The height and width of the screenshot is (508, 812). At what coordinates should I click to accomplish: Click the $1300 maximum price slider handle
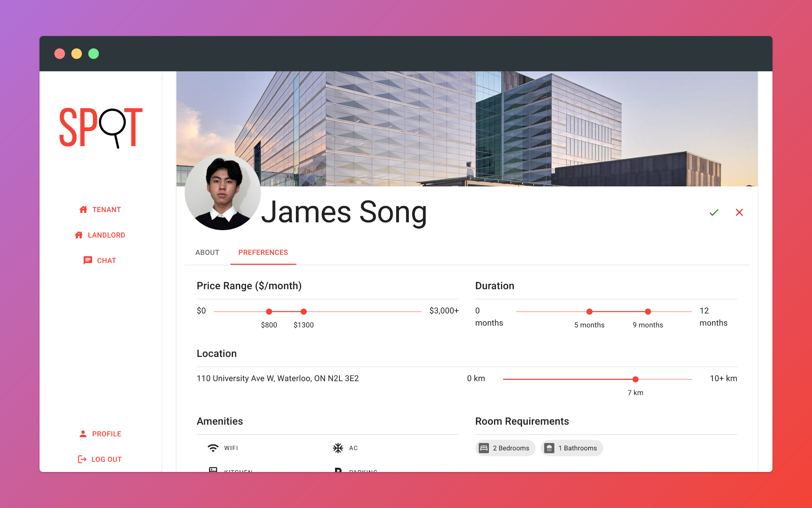tap(304, 311)
